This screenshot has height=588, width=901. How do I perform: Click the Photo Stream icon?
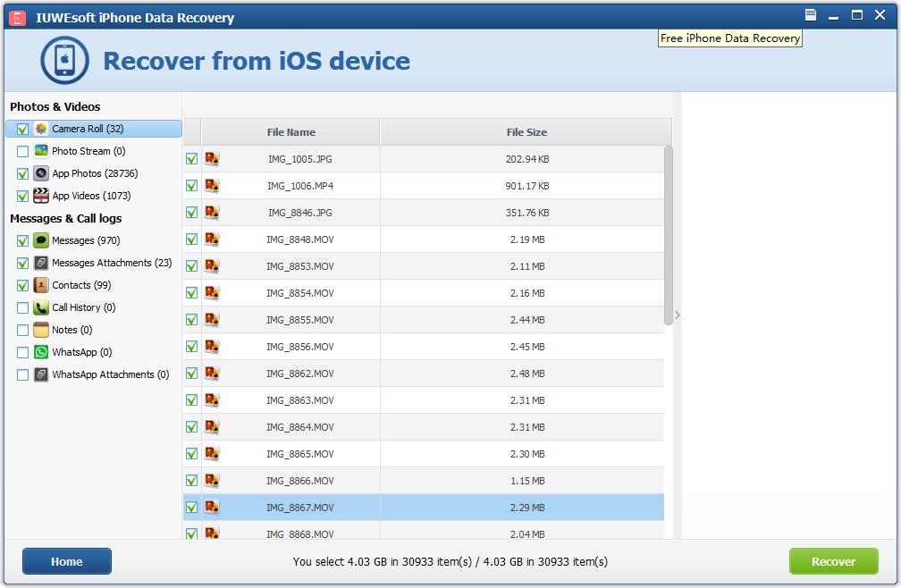[x=41, y=151]
